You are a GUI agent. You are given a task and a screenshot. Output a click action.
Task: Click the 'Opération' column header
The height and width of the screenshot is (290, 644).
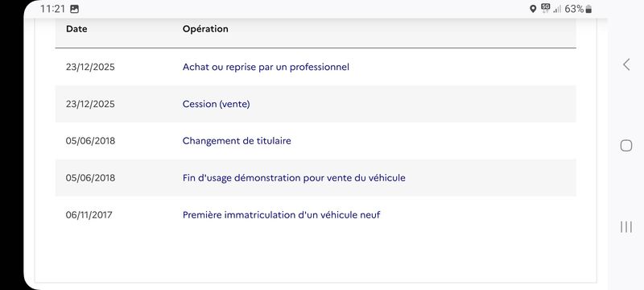pos(205,29)
